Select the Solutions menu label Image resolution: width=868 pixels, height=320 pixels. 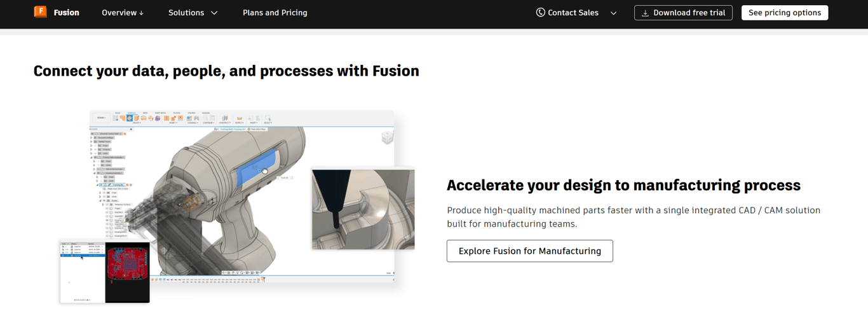[x=186, y=13]
